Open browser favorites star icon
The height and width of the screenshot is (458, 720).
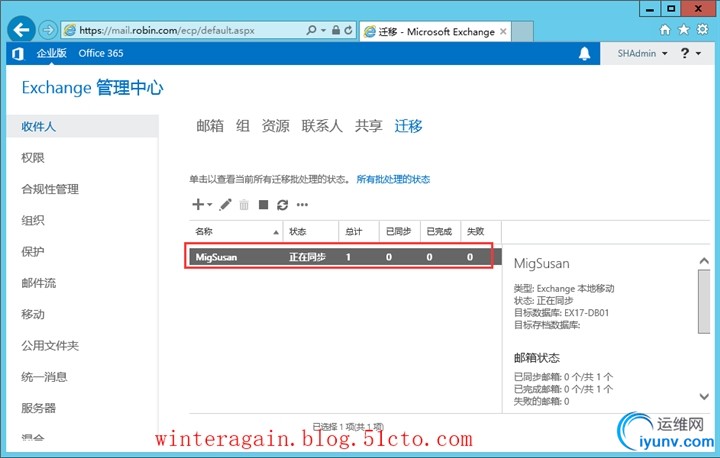(x=684, y=30)
